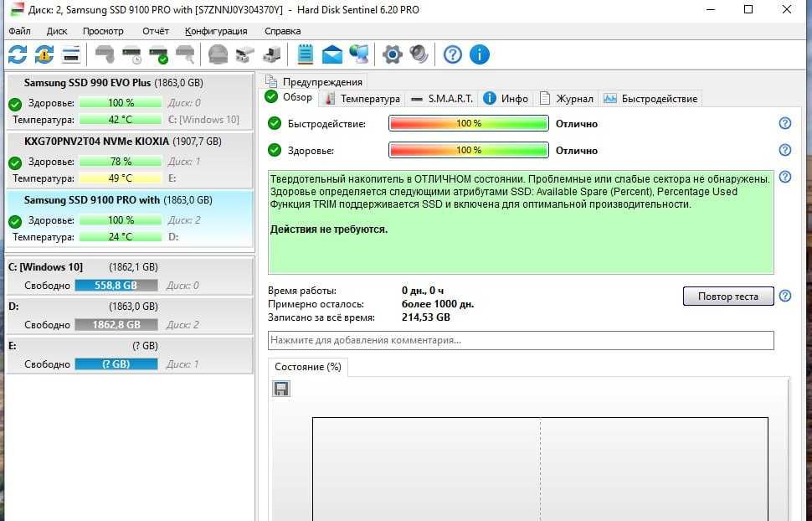The image size is (812, 521).
Task: Open the Диск menu
Action: pos(57,31)
